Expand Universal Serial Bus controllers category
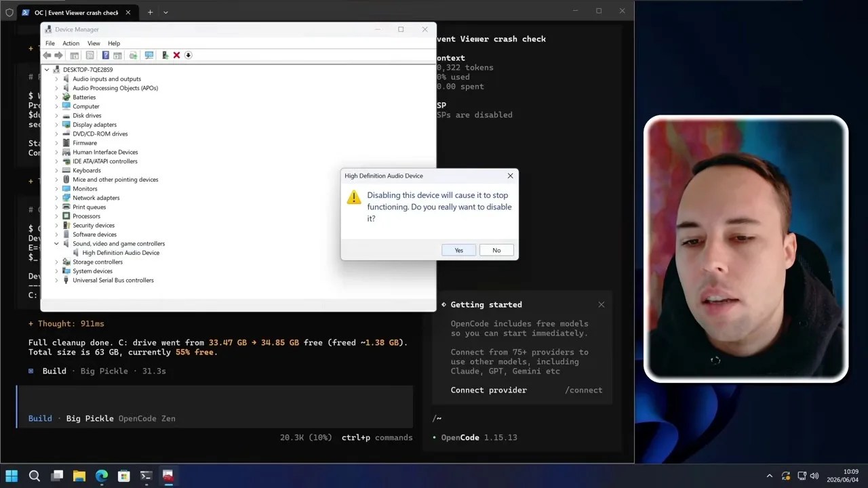This screenshot has width=868, height=488. pyautogui.click(x=56, y=280)
